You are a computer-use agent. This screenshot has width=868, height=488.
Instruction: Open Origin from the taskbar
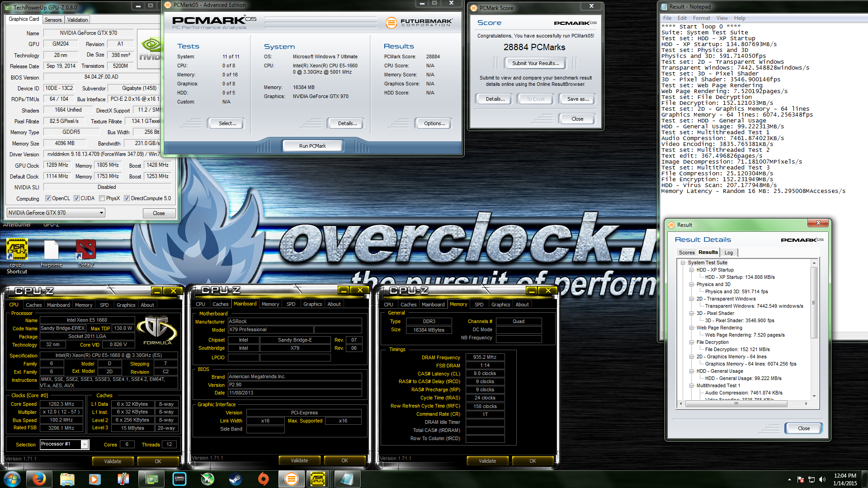263,479
